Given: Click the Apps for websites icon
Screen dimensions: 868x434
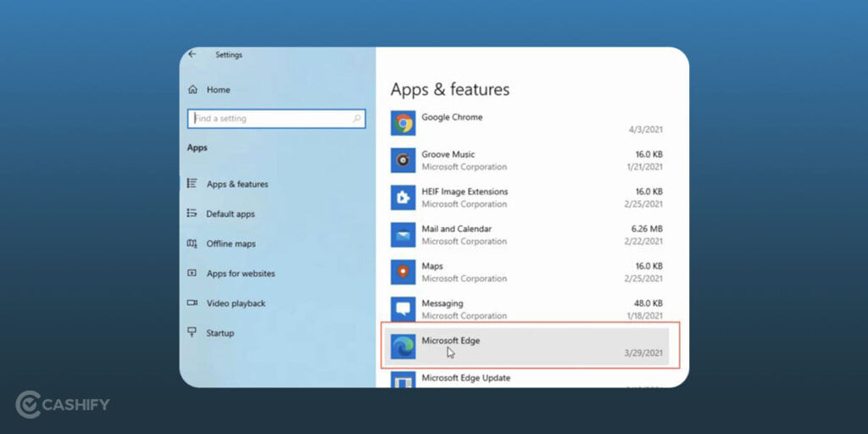Looking at the screenshot, I should (192, 273).
